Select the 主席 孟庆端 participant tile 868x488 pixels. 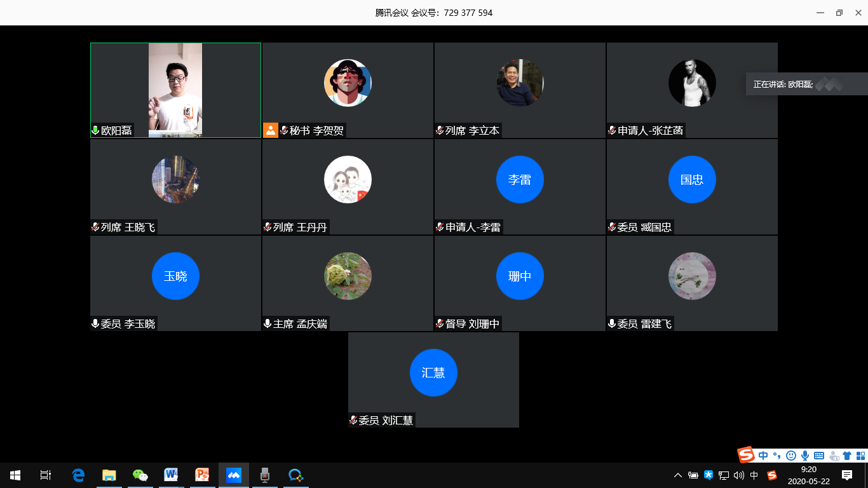click(348, 283)
